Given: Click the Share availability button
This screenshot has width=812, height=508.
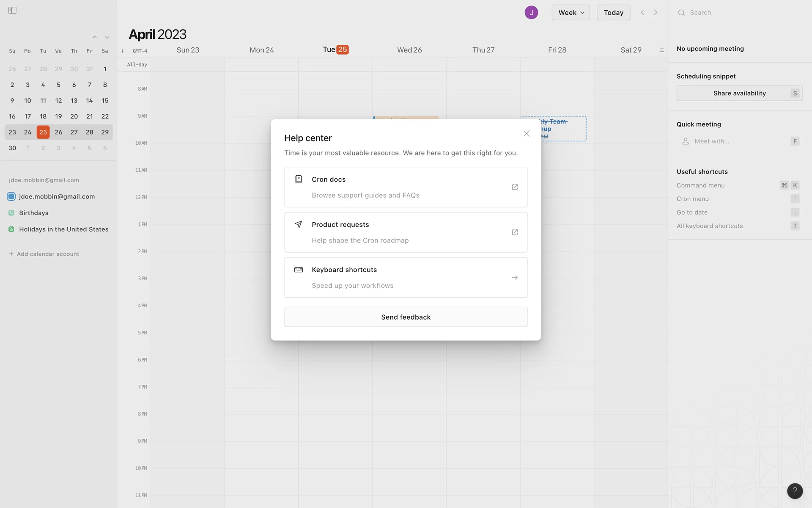Looking at the screenshot, I should coord(739,93).
